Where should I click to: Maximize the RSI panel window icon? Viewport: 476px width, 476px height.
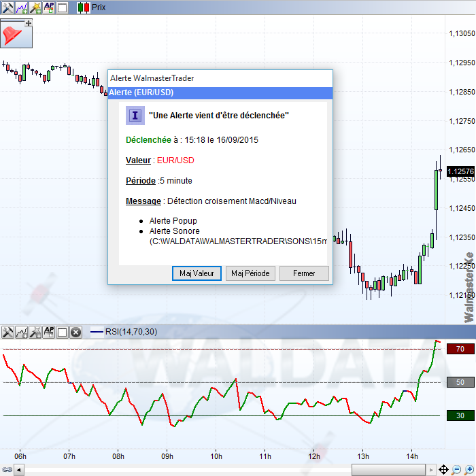[x=63, y=332]
